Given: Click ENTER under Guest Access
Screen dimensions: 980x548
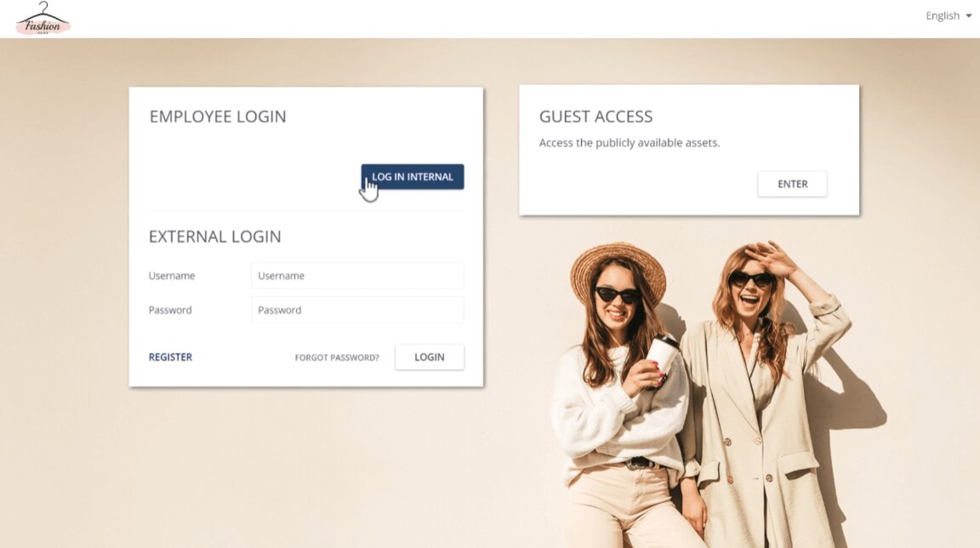Looking at the screenshot, I should coord(793,184).
